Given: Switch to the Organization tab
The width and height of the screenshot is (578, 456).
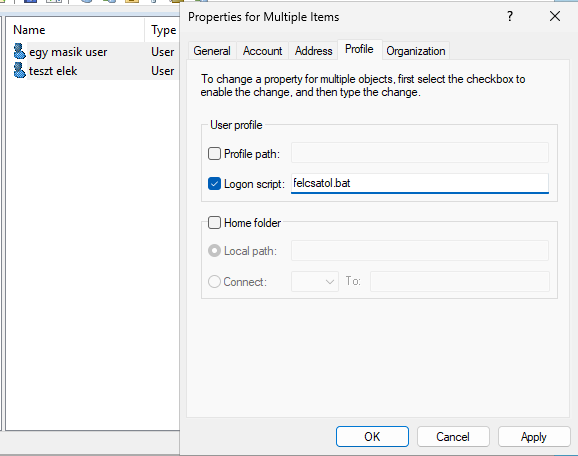Looking at the screenshot, I should point(415,51).
